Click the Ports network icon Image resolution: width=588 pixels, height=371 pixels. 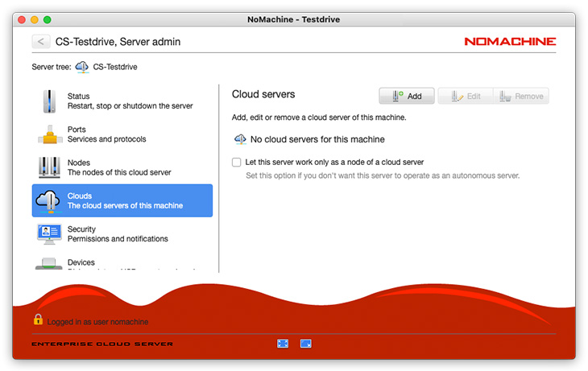tap(49, 134)
